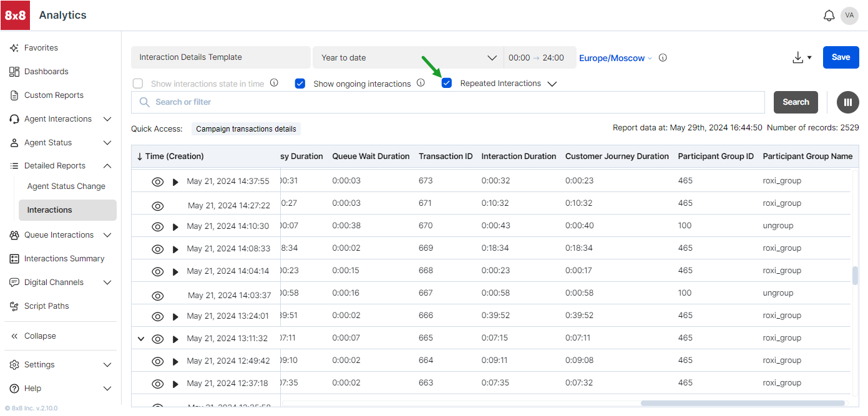Open Campaign transactions details quick access
The width and height of the screenshot is (868, 416).
pos(246,129)
